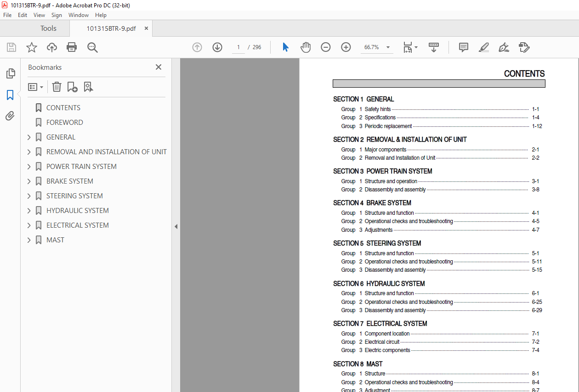
Task: Click 'Safety hints' contents entry
Action: point(378,109)
